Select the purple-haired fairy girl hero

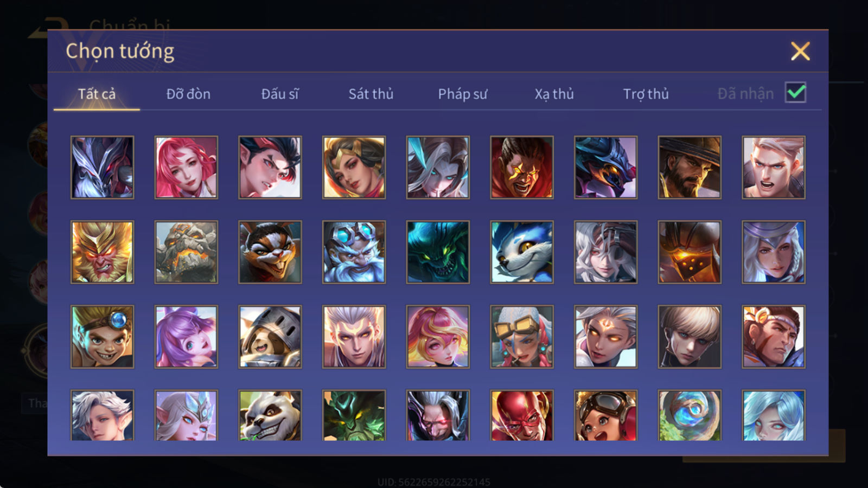pos(186,337)
